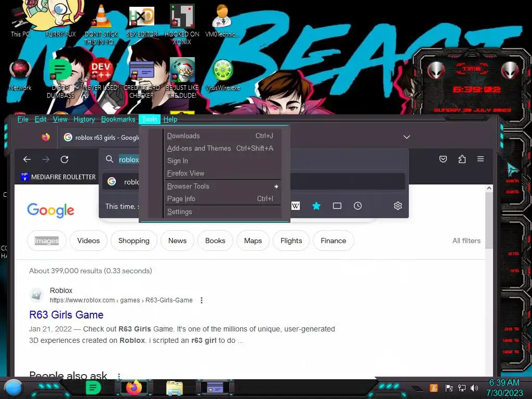Screen dimensions: 532x399
Task: Expand the list all tabs chevron
Action: 406,137
